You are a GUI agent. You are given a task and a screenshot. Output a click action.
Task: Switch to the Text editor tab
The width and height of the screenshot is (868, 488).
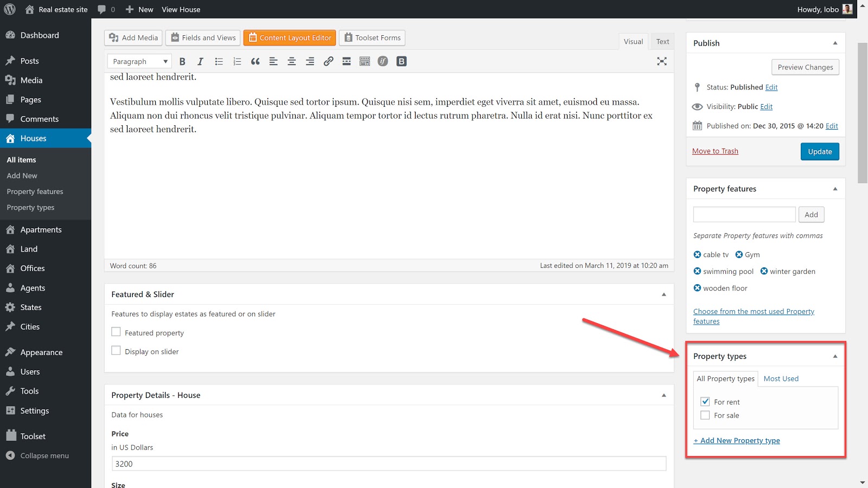[x=662, y=42]
